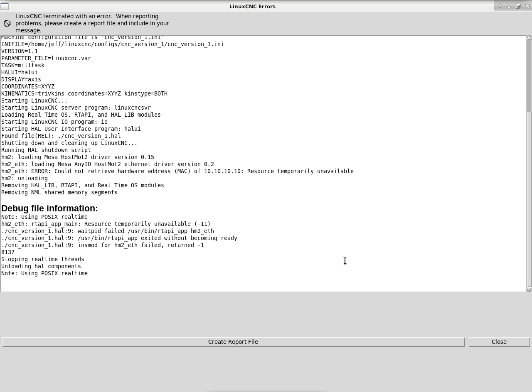Click the 'waitpid failed' line
Screen dimensions: 532x392
pyautogui.click(x=108, y=231)
